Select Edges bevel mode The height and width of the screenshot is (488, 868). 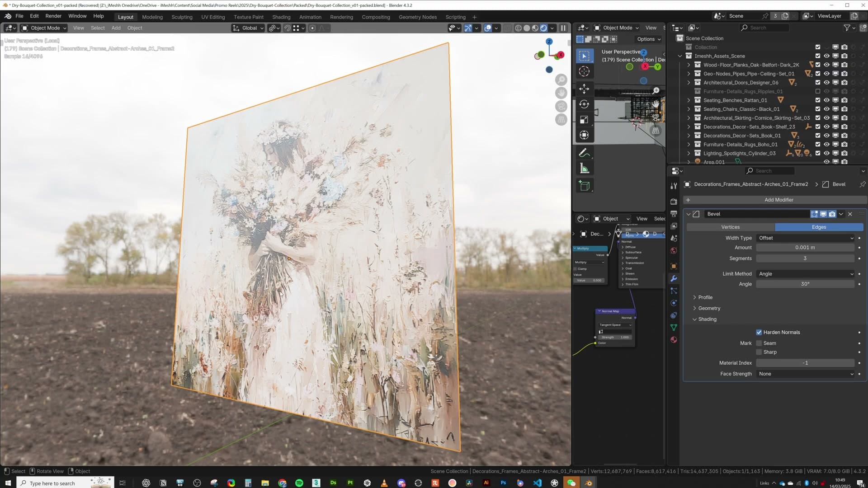pos(819,227)
